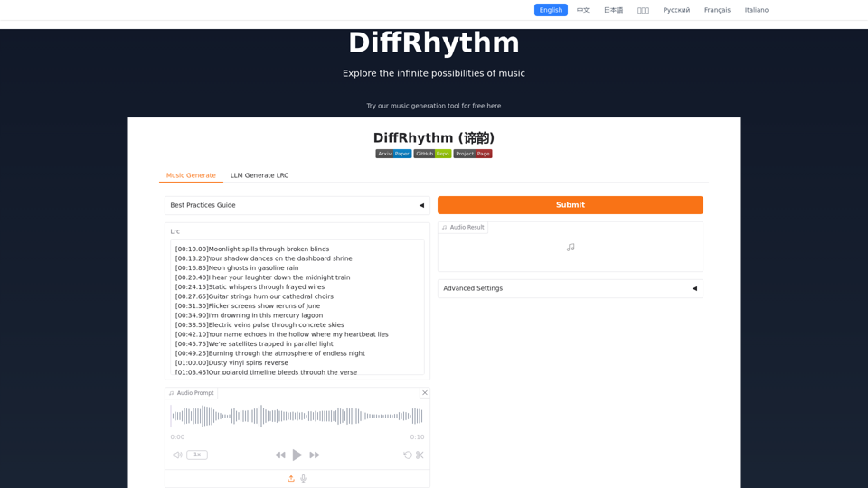This screenshot has width=868, height=488.
Task: Expand the Best Practices Guide arrow
Action: click(x=422, y=205)
